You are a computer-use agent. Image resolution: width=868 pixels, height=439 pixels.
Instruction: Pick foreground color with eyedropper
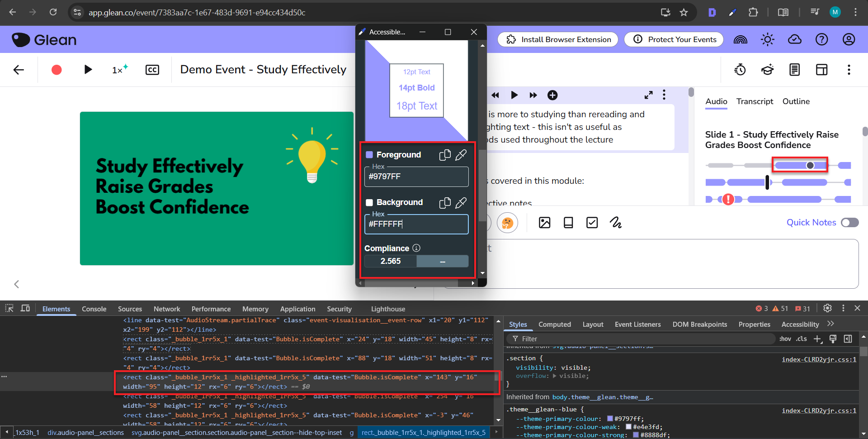(x=461, y=155)
